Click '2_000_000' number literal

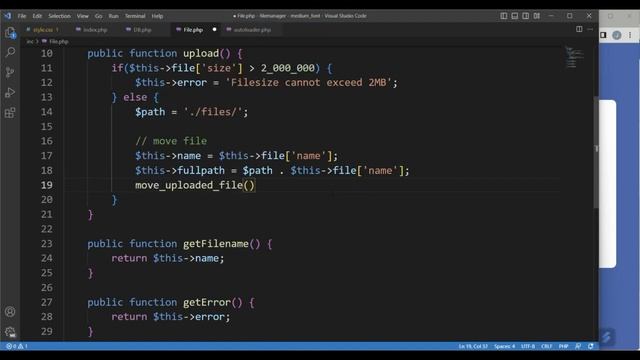[288, 68]
